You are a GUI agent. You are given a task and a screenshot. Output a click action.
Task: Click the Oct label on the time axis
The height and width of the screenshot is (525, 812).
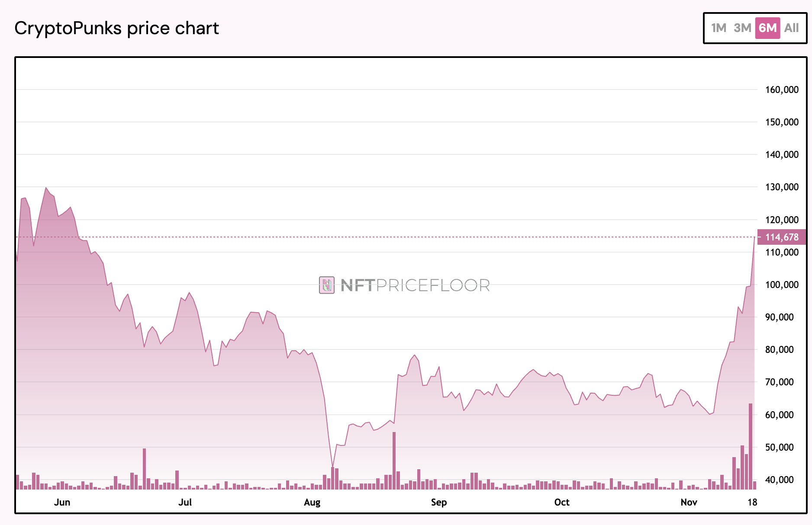coord(562,502)
